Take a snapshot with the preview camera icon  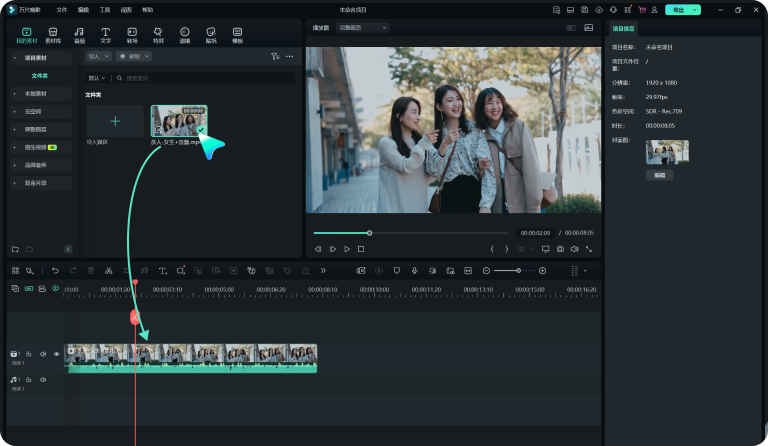(x=560, y=248)
